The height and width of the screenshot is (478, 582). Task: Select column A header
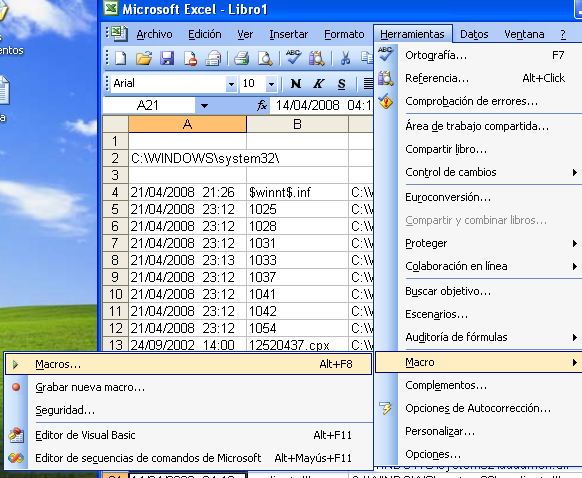[x=187, y=124]
